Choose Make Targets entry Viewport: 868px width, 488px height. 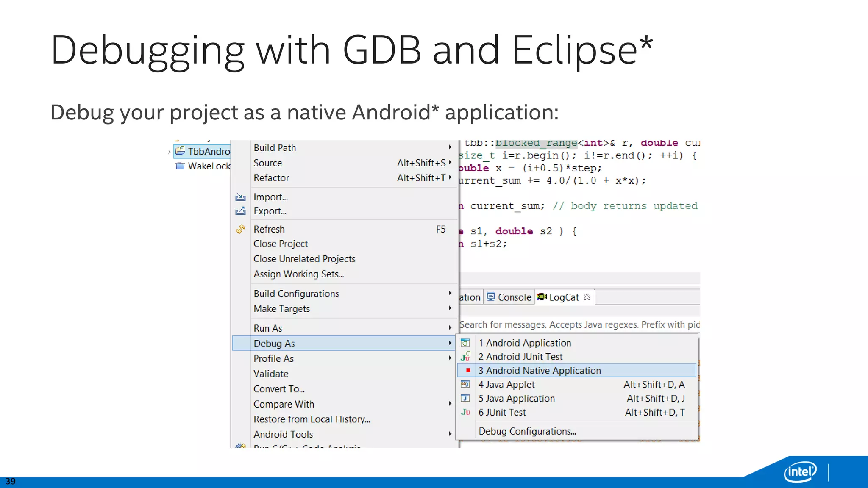tap(344, 309)
